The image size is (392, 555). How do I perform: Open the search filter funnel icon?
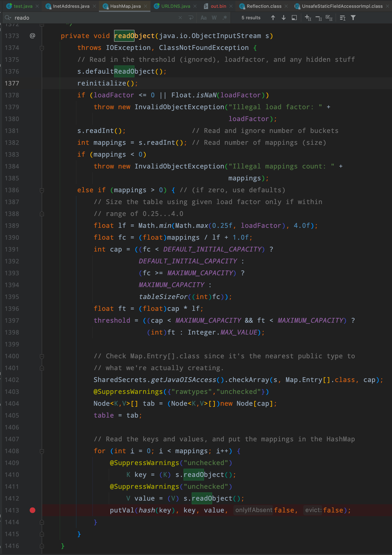(x=353, y=17)
